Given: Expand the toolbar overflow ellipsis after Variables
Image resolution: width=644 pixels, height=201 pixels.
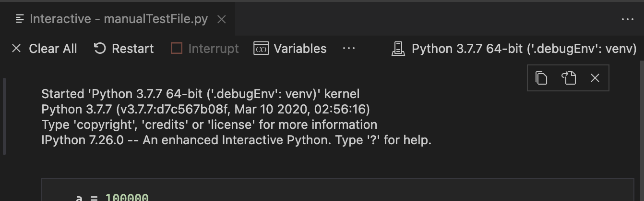Looking at the screenshot, I should click(x=349, y=49).
